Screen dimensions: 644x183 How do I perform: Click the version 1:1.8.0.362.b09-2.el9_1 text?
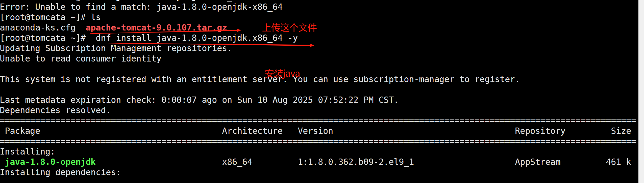click(356, 162)
